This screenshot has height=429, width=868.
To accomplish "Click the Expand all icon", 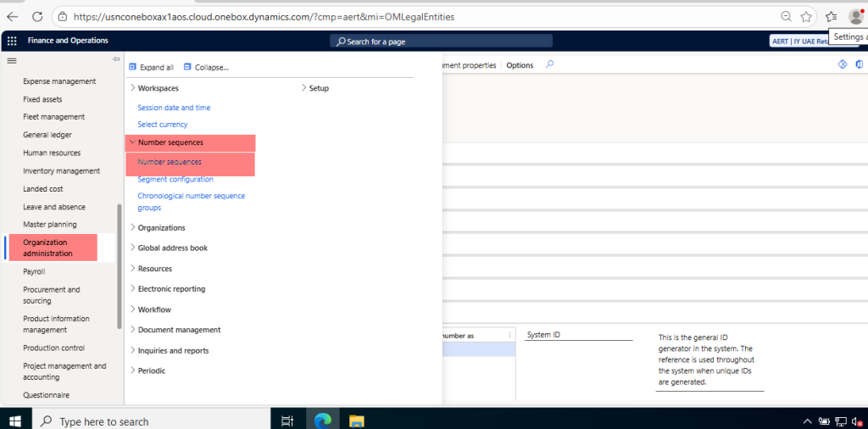I will point(132,67).
